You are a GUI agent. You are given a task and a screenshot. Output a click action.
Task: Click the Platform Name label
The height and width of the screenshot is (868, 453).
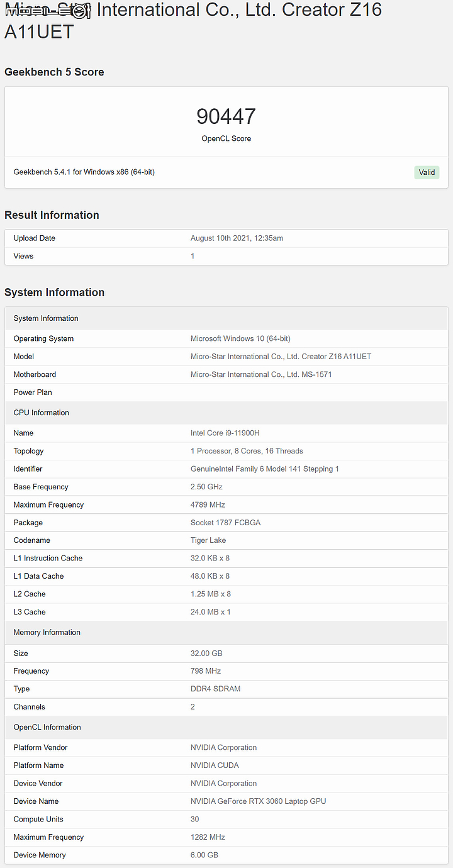point(39,765)
